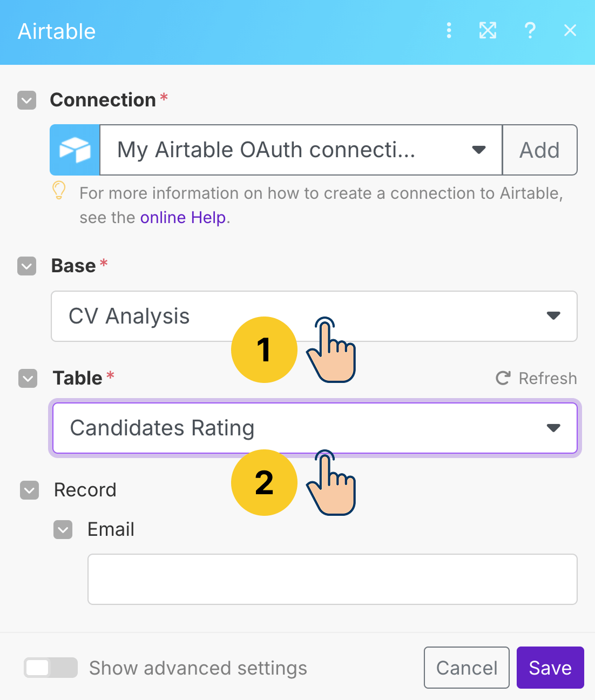Collapse the Table field chevron

pyautogui.click(x=28, y=379)
